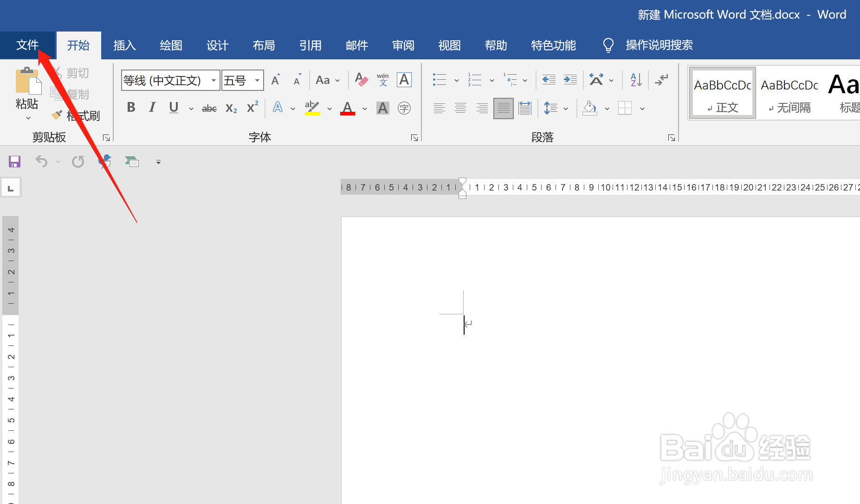
Task: Open the font name combo box 等线
Action: click(x=170, y=80)
